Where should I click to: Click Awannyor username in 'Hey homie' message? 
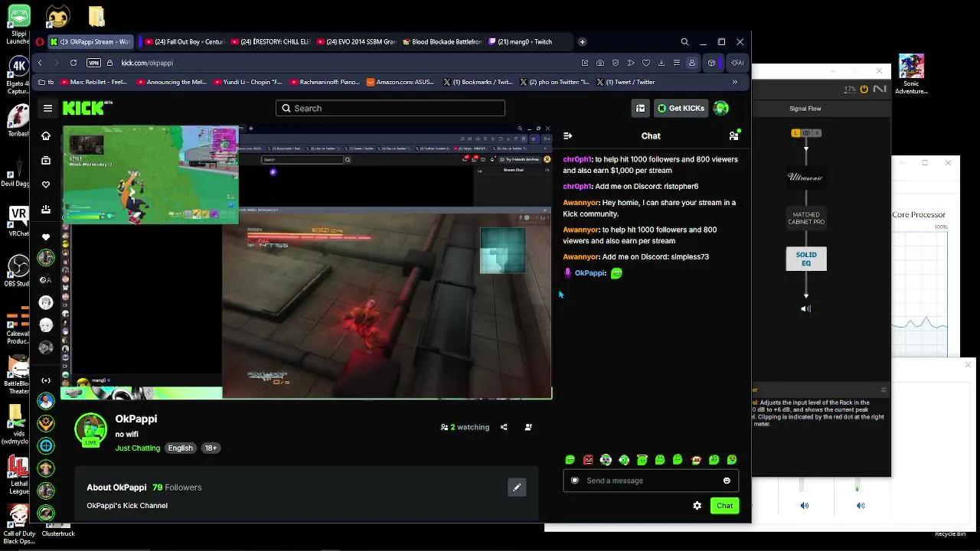pyautogui.click(x=581, y=203)
